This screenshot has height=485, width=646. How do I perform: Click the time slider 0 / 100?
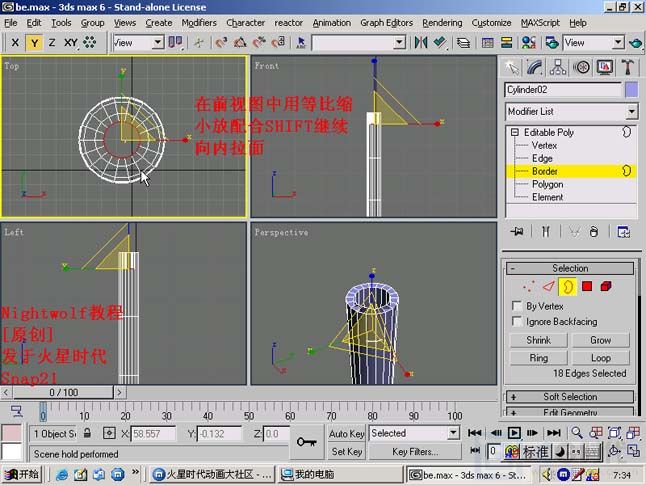click(63, 392)
